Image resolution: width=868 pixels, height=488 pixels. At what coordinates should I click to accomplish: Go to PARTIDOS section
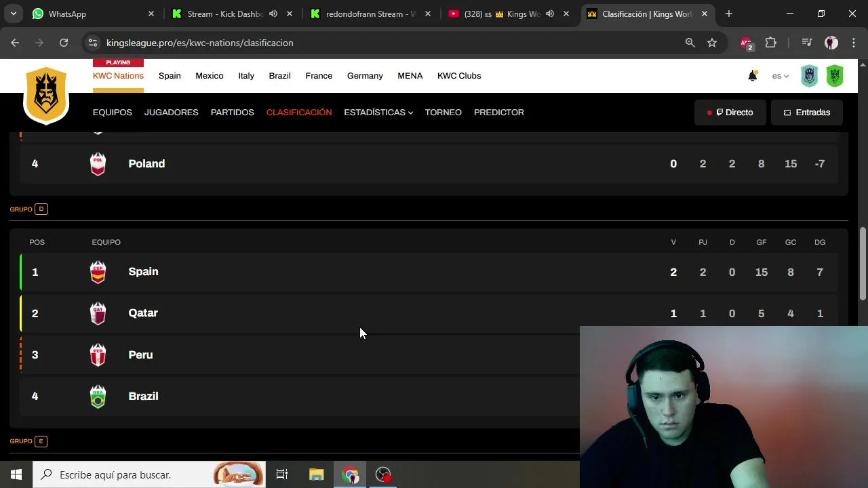[x=233, y=113]
